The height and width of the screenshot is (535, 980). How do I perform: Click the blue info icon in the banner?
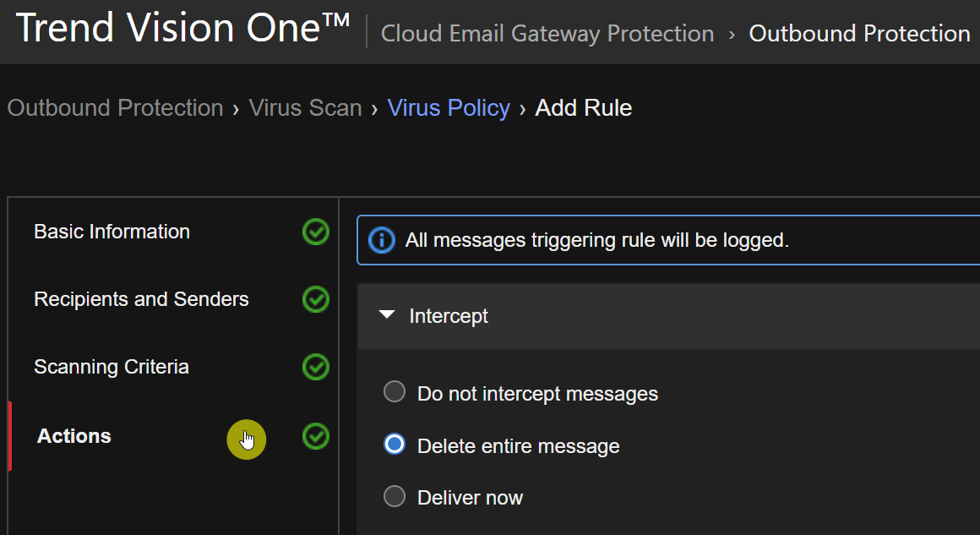coord(382,240)
